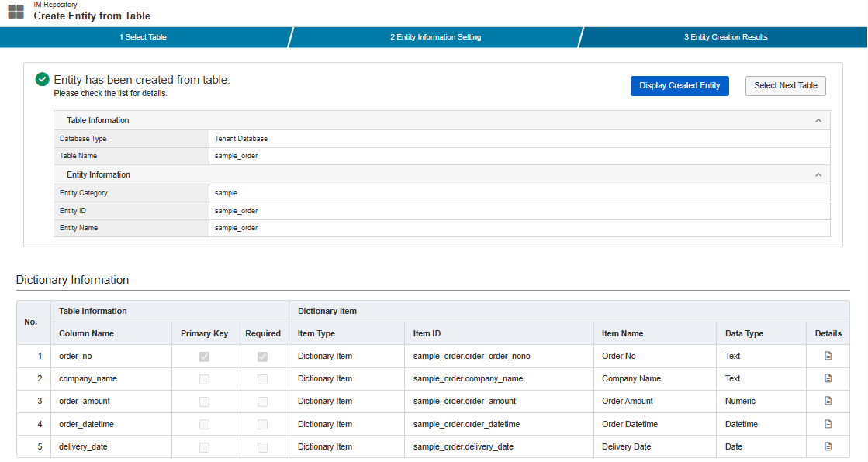
Task: Toggle Required checkbox for order_no
Action: coord(262,357)
